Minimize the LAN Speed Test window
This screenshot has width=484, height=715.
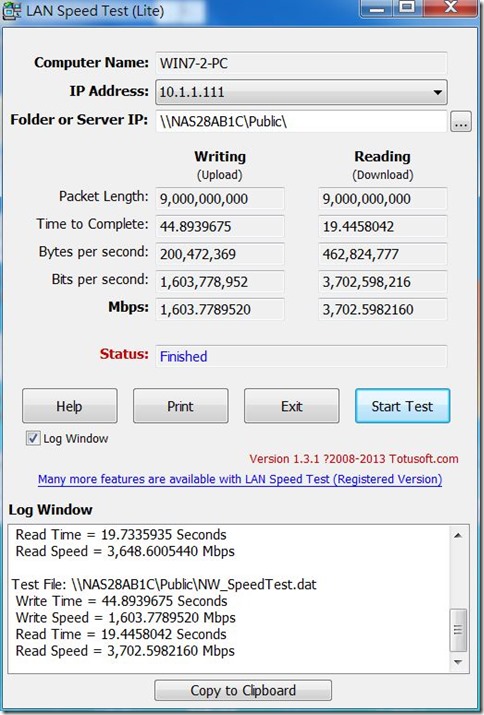[x=377, y=8]
